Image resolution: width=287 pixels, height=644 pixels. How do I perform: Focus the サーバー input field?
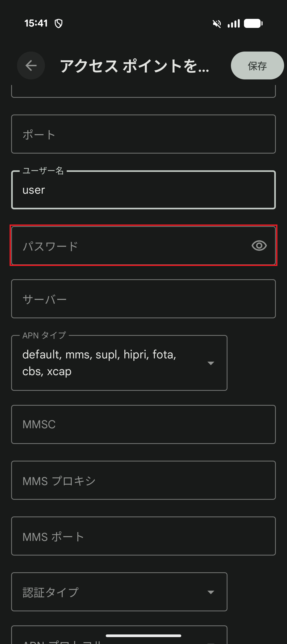click(x=143, y=299)
